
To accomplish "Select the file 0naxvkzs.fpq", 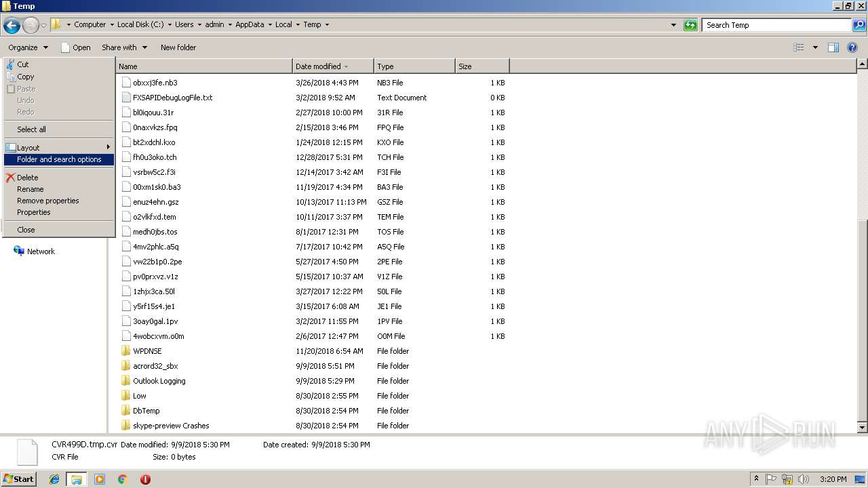I will tap(155, 127).
